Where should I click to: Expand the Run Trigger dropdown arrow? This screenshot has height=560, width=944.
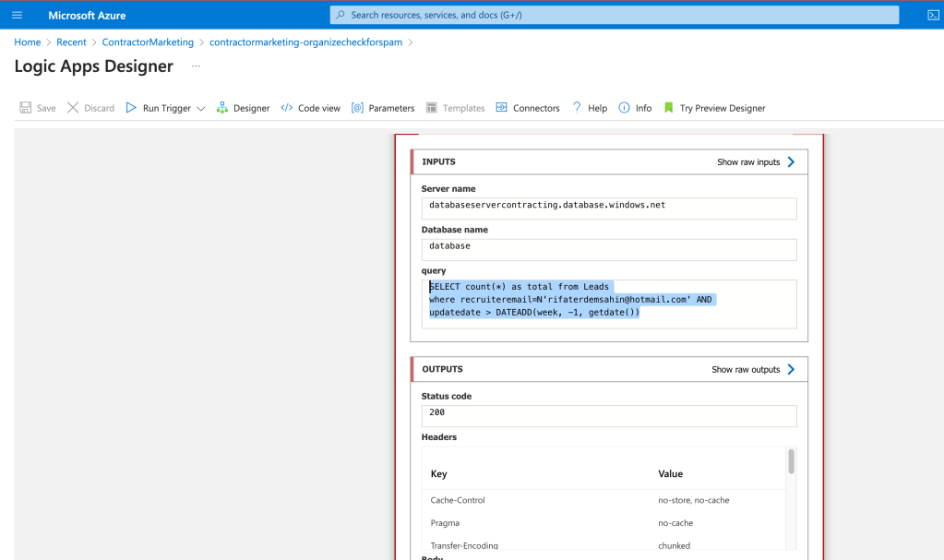coord(201,108)
